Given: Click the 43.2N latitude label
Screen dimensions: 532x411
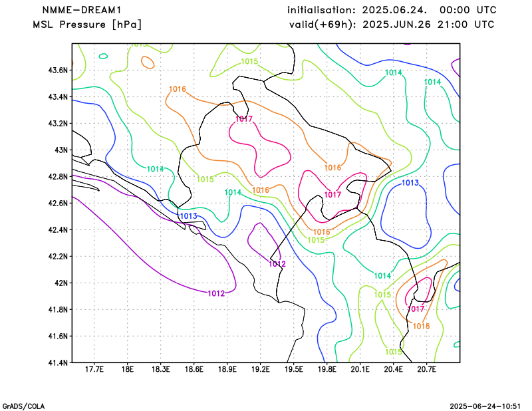Looking at the screenshot, I should (x=59, y=124).
